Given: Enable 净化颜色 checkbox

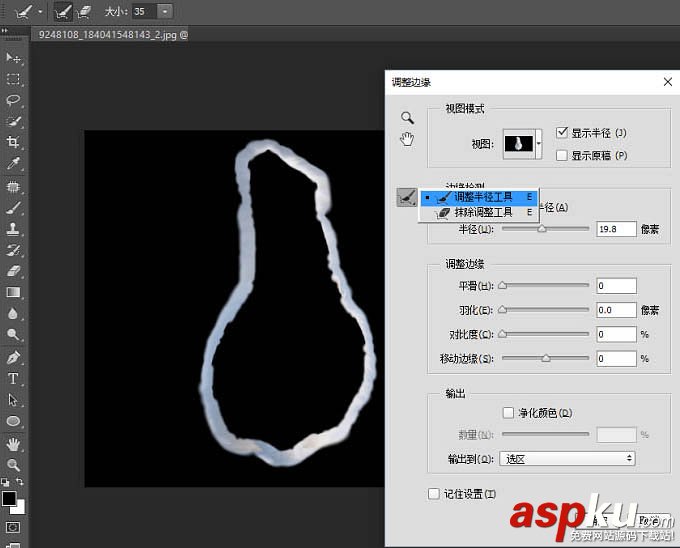Looking at the screenshot, I should [x=508, y=413].
